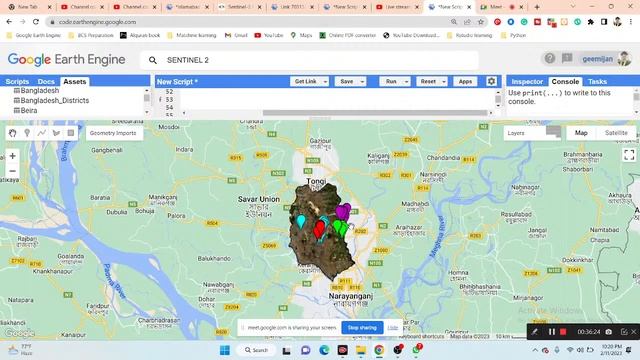This screenshot has width=640, height=360.
Task: Switch map to Map view
Action: (x=581, y=133)
